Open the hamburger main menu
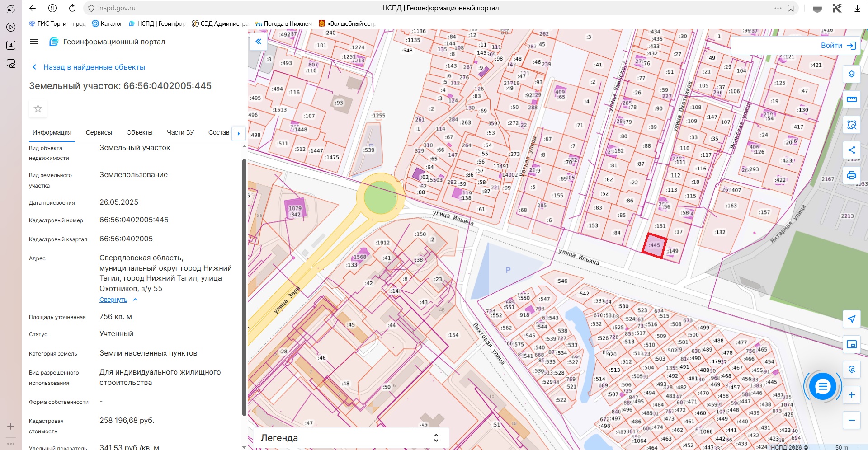This screenshot has width=868, height=450. pos(34,42)
